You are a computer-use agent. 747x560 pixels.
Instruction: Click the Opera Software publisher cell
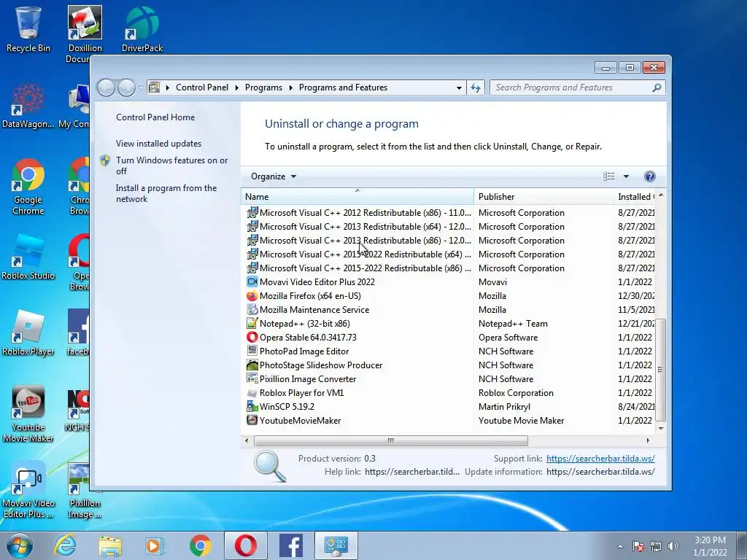click(508, 337)
